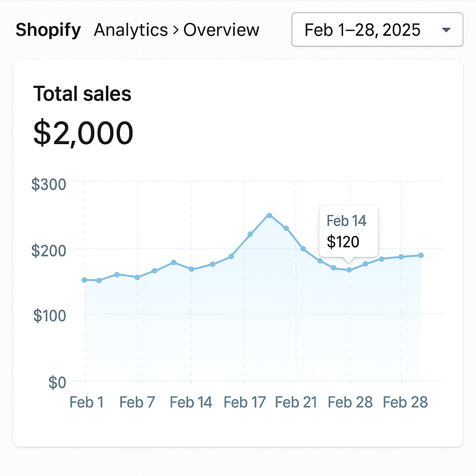Click the last data point on the chart line

coord(421,255)
